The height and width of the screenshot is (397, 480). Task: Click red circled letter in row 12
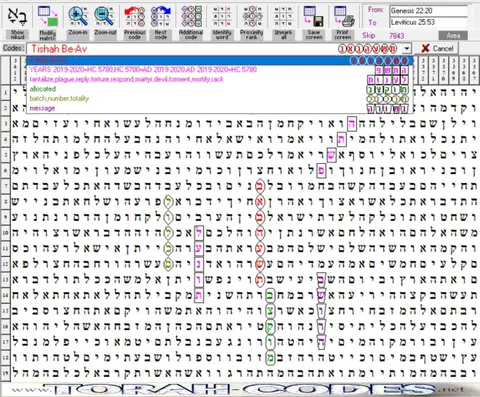pos(260,264)
